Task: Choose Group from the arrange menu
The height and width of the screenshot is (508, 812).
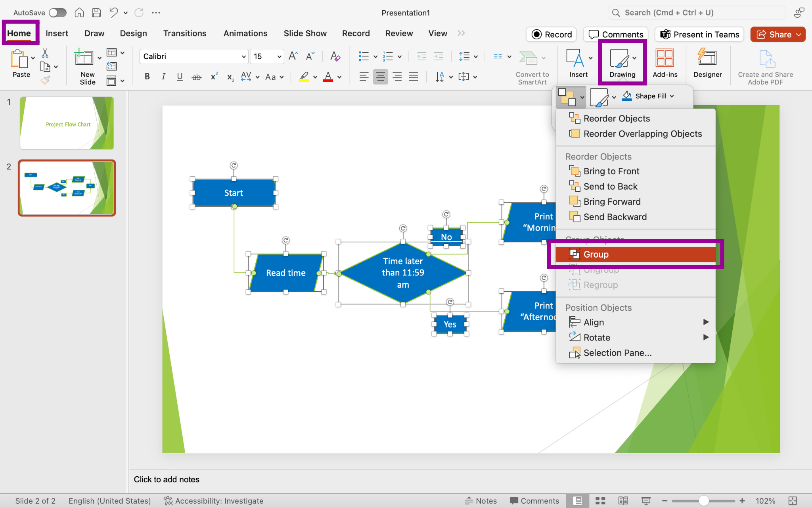Action: [x=635, y=254]
